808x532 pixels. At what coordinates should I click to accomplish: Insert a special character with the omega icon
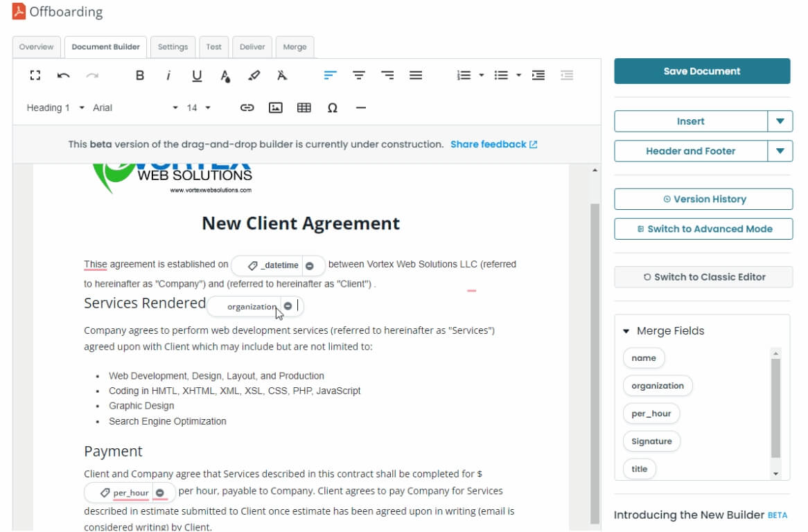click(332, 107)
